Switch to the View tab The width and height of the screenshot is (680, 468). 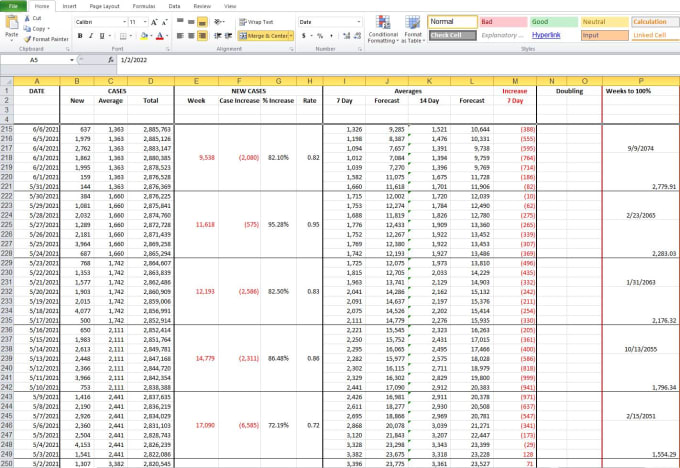230,6
